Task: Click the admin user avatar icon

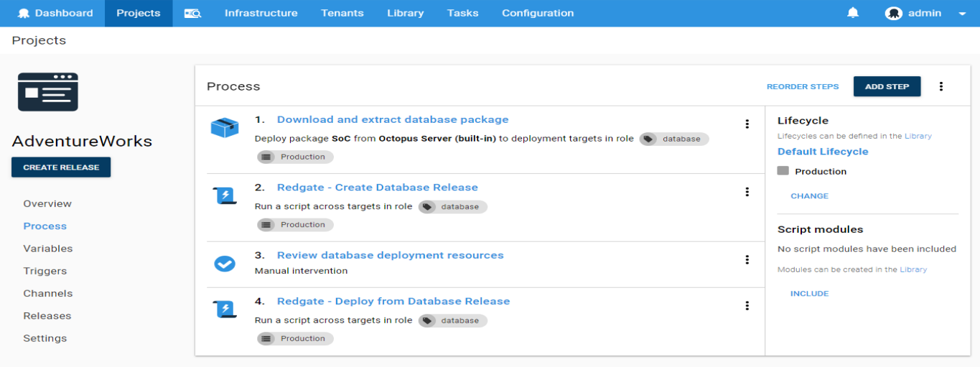Action: click(893, 13)
